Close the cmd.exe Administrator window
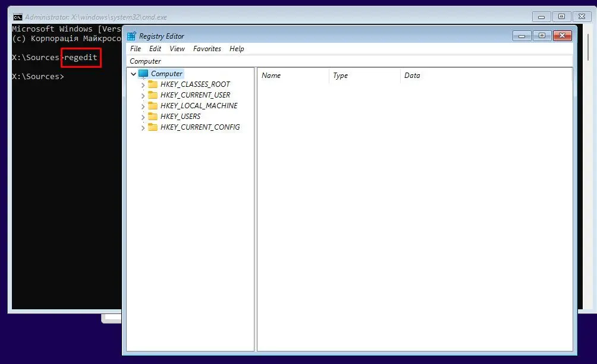 click(x=582, y=17)
